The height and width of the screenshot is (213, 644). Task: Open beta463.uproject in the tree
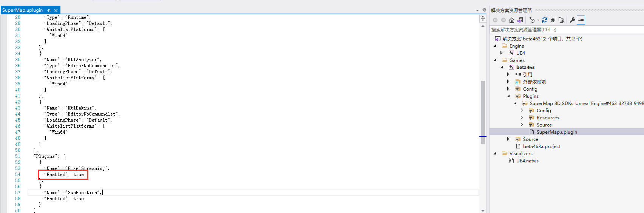(x=542, y=146)
